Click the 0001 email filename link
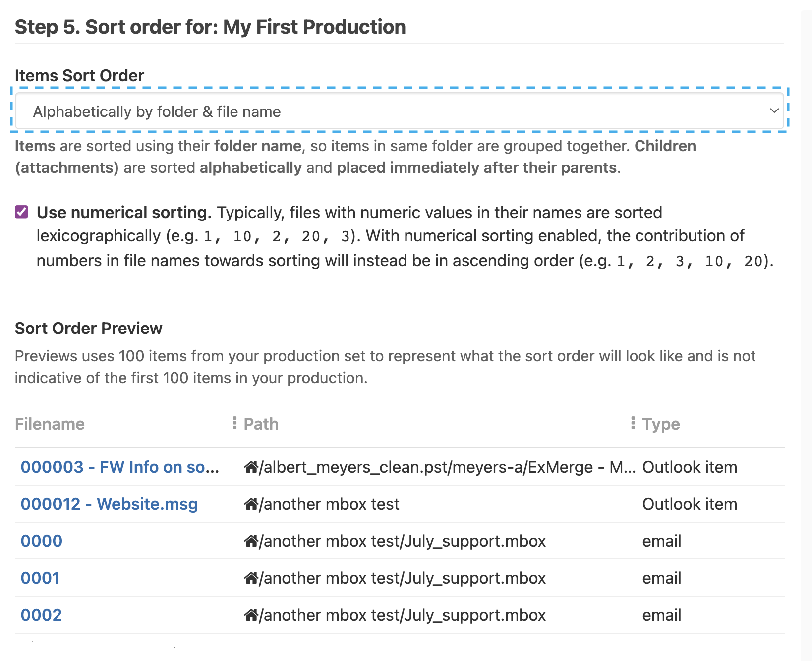 [x=40, y=578]
